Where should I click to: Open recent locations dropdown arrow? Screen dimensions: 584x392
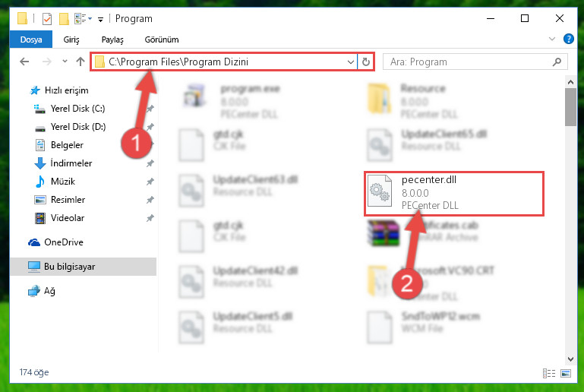pos(65,62)
